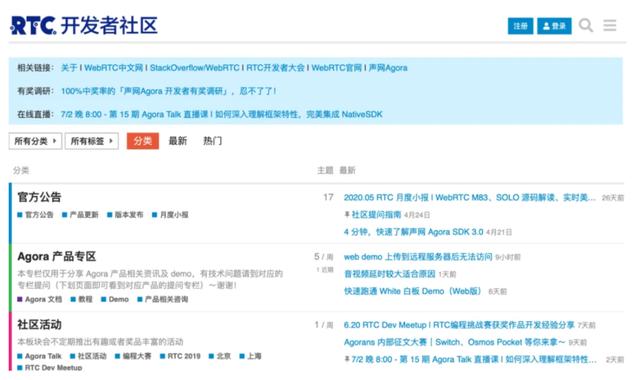Open the 在线直播 7/2 晚 8:00 banner link
The image size is (640, 380).
pos(221,114)
